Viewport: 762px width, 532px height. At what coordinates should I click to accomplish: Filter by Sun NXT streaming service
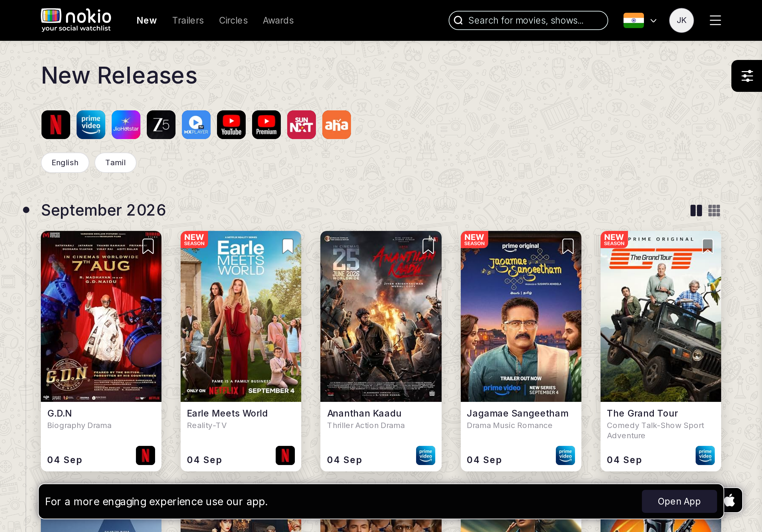pyautogui.click(x=301, y=125)
